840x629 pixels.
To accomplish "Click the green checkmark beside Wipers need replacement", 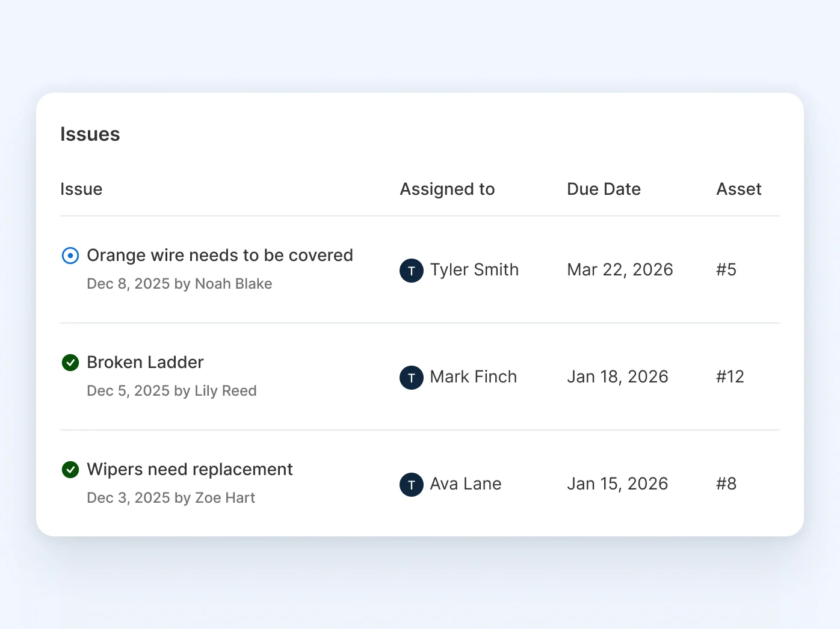I will (x=70, y=470).
